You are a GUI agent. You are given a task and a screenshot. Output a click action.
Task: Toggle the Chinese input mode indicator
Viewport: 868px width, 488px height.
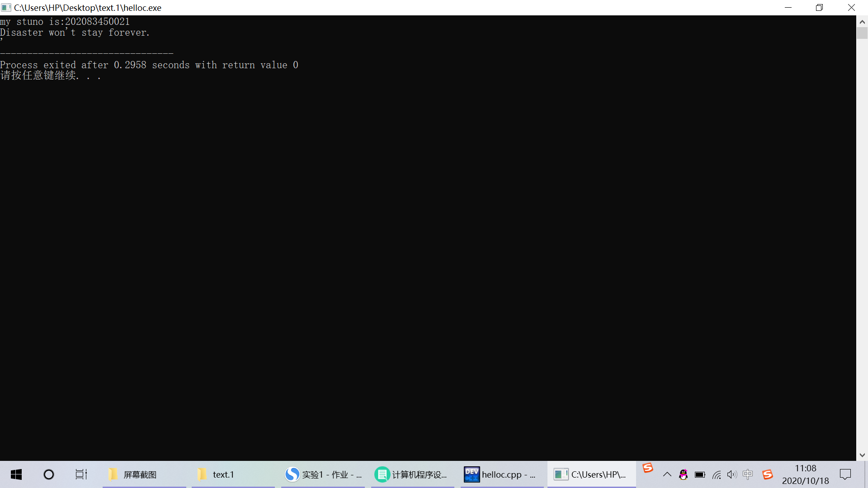[748, 474]
